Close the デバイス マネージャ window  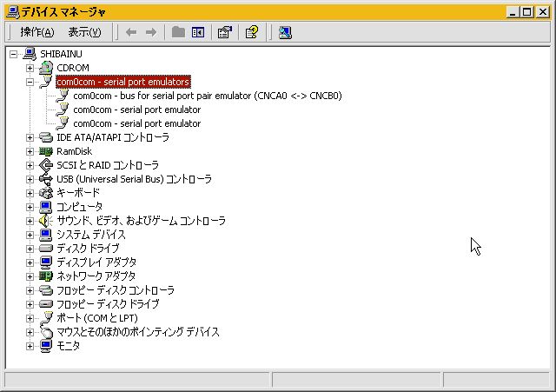pos(543,12)
